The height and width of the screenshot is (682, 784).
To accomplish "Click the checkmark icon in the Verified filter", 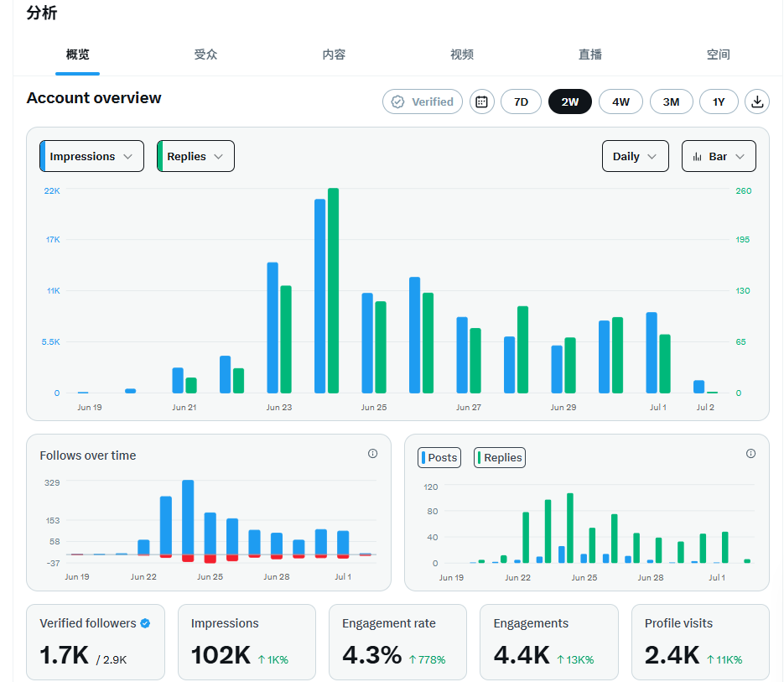I will [397, 102].
